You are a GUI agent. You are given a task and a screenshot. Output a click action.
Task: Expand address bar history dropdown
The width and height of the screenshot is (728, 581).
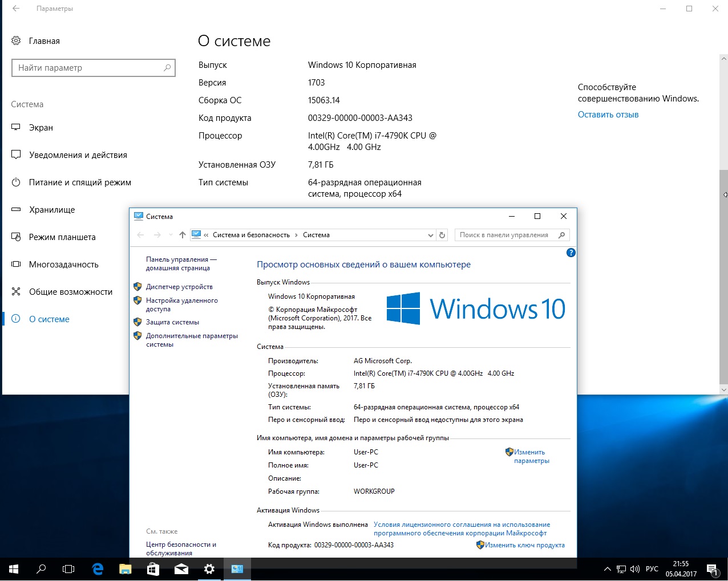(431, 235)
